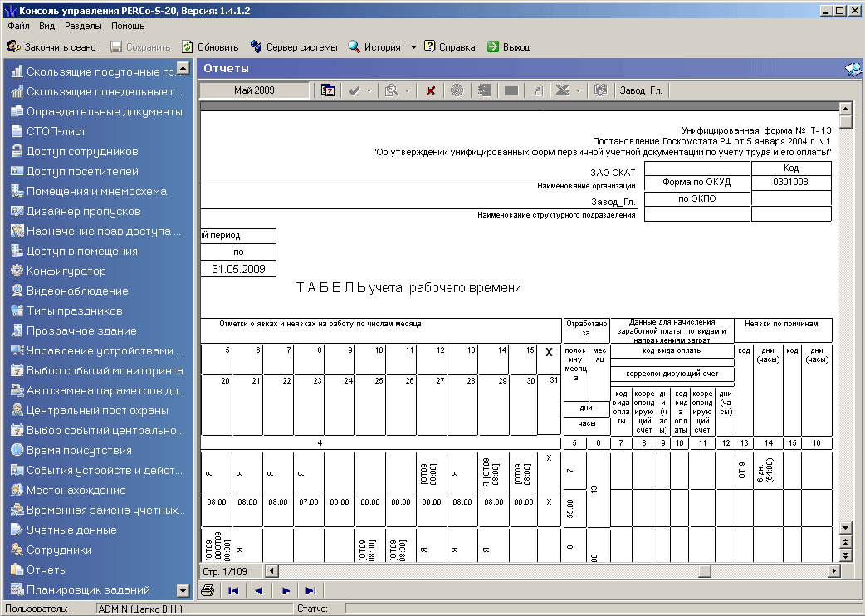Click the department selection icon beside Завод_Гл.

601,90
